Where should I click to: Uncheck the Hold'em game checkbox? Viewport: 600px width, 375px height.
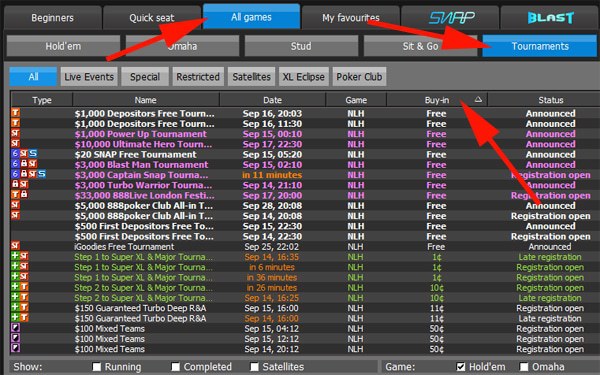[461, 367]
